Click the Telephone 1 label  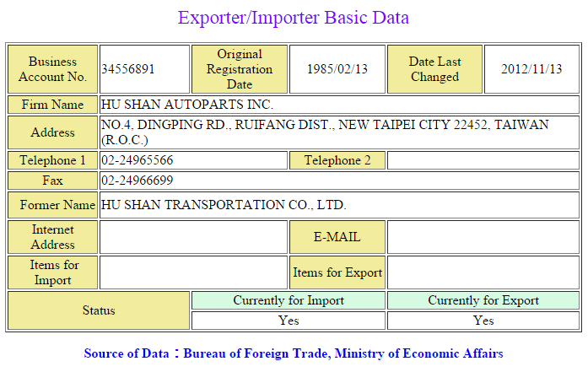[x=53, y=160]
